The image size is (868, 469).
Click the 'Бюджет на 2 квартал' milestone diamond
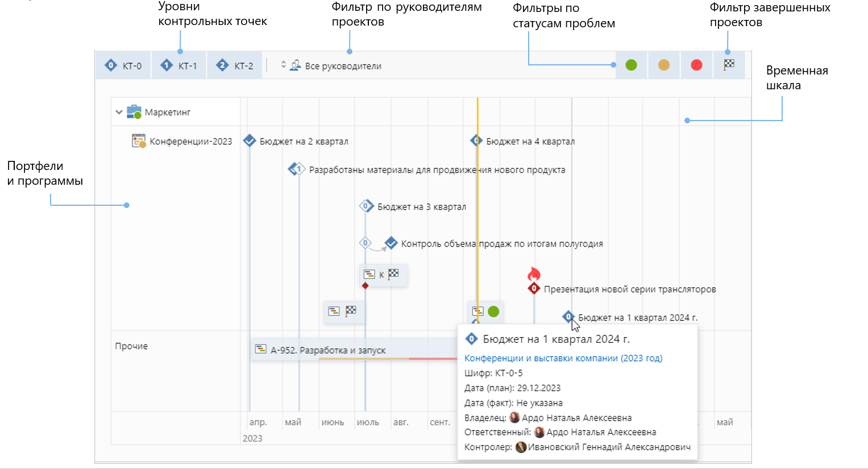(x=250, y=140)
